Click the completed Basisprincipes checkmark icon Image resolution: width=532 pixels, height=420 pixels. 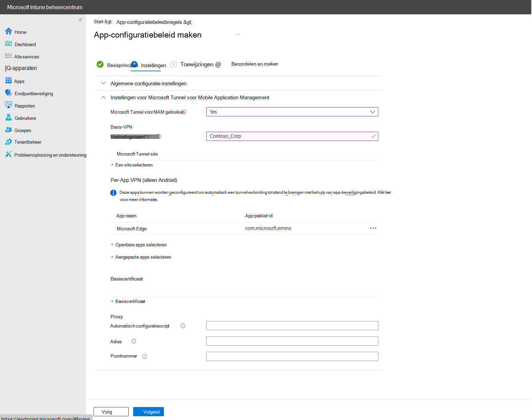(x=100, y=64)
